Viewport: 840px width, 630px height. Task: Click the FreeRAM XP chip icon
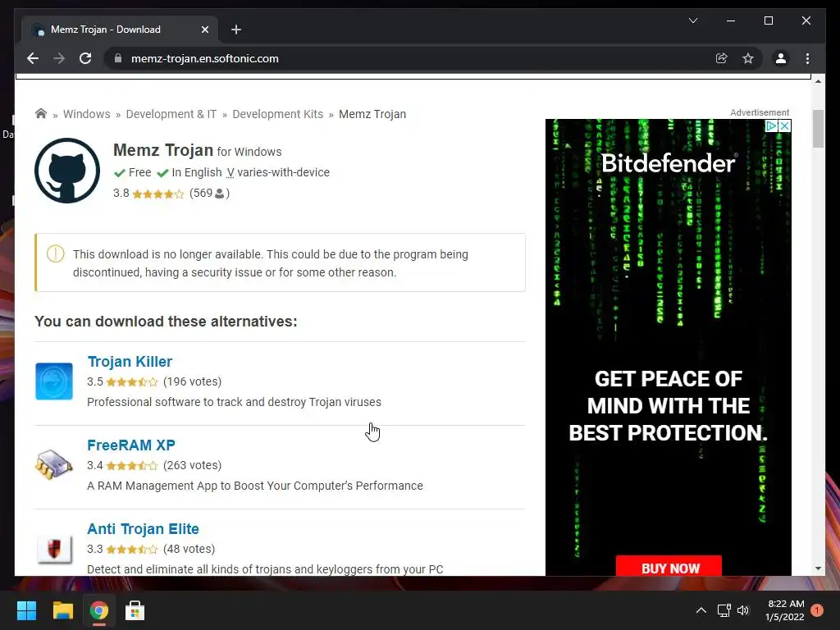pos(53,464)
